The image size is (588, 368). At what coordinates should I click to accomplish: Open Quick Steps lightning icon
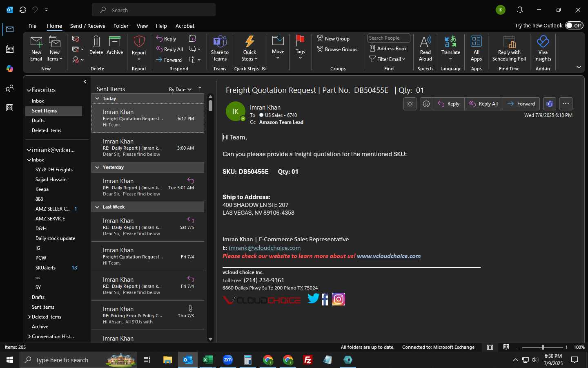[249, 48]
